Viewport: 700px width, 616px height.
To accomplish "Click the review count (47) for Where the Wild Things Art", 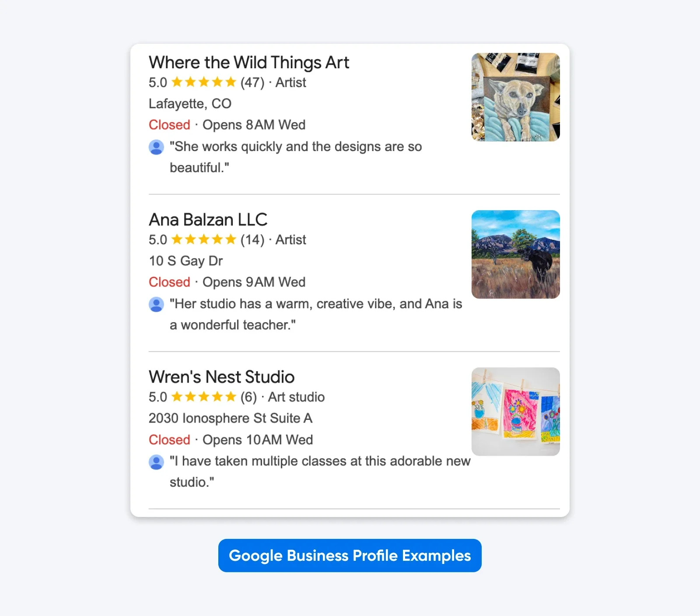I will tap(252, 82).
